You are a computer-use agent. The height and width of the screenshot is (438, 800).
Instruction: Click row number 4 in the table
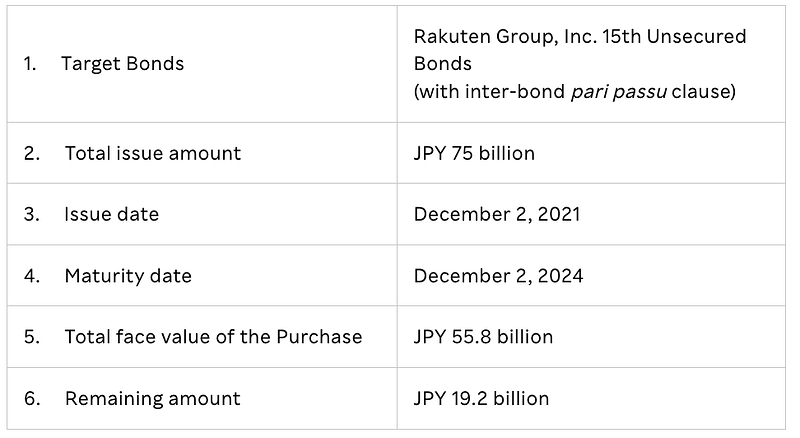32,276
